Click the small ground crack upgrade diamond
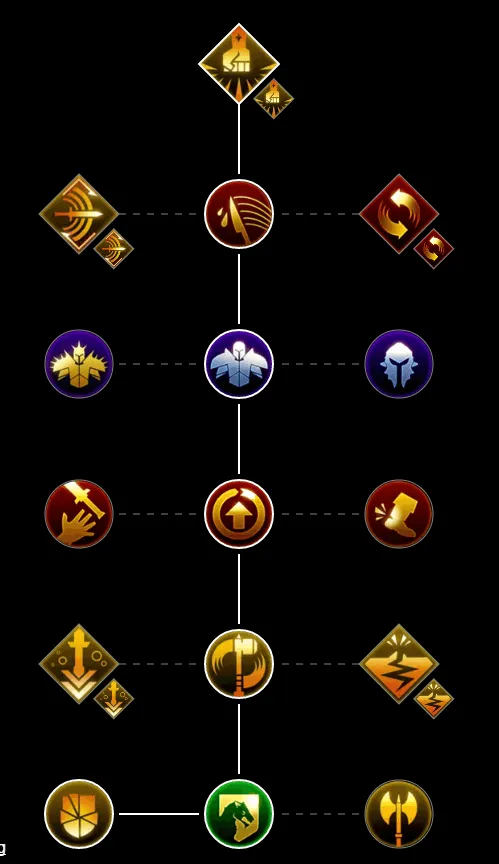499x864 pixels. pos(433,699)
